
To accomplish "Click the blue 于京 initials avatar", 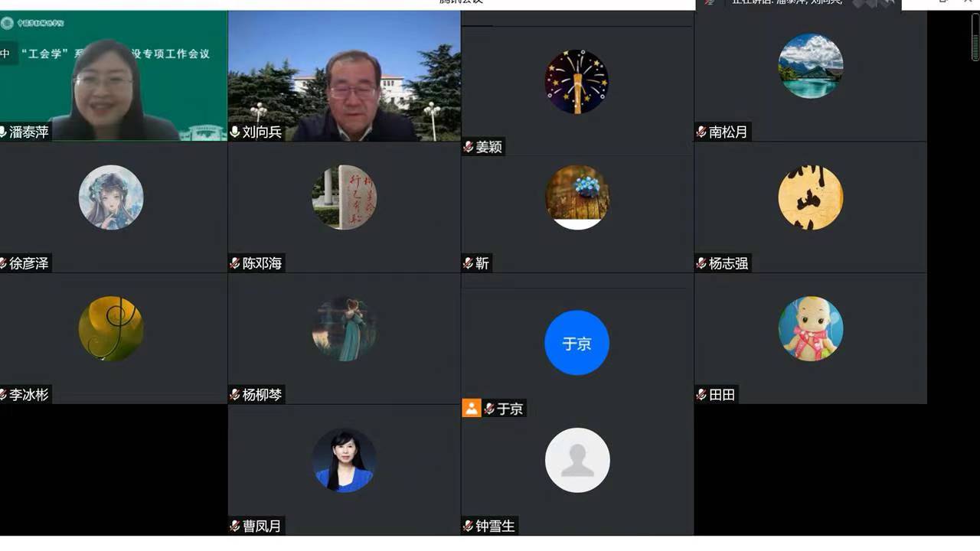I will click(577, 343).
